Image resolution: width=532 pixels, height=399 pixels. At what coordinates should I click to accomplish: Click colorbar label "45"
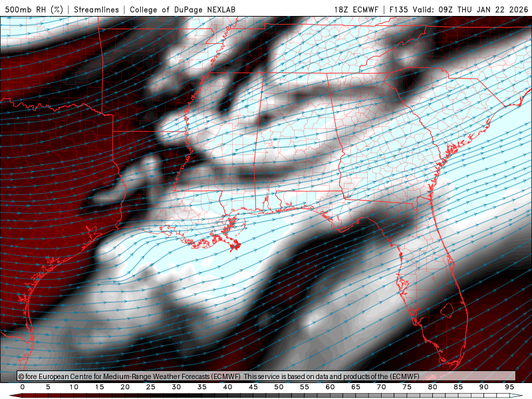tap(253, 387)
